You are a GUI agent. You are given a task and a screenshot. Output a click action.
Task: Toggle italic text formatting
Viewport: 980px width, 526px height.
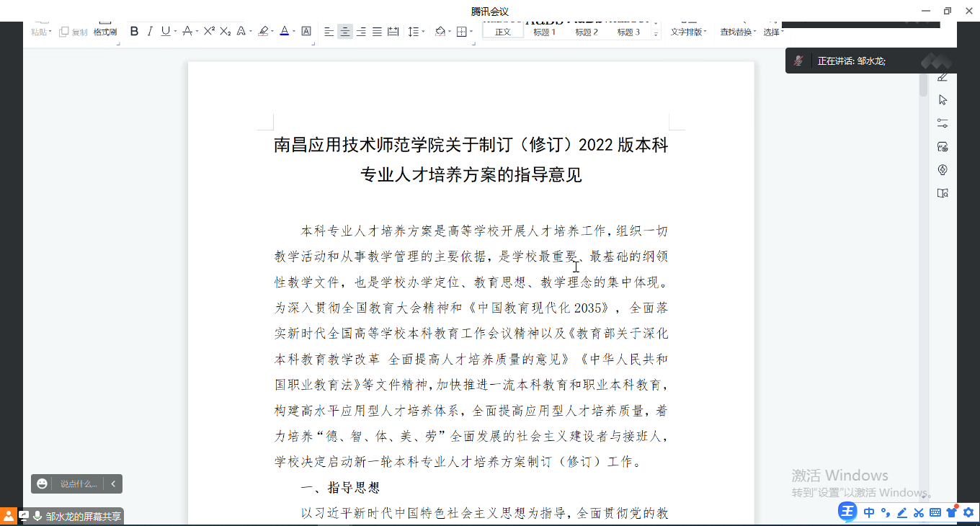(x=150, y=31)
